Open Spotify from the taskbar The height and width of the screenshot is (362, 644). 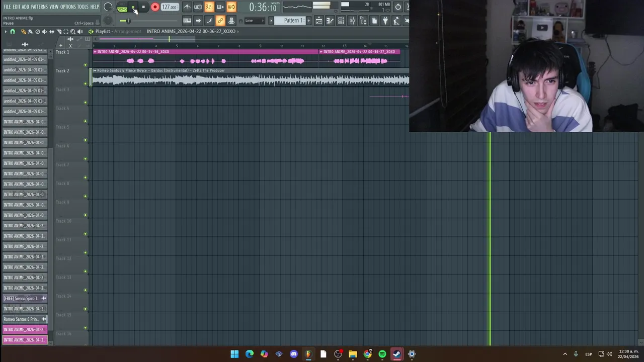(x=382, y=354)
